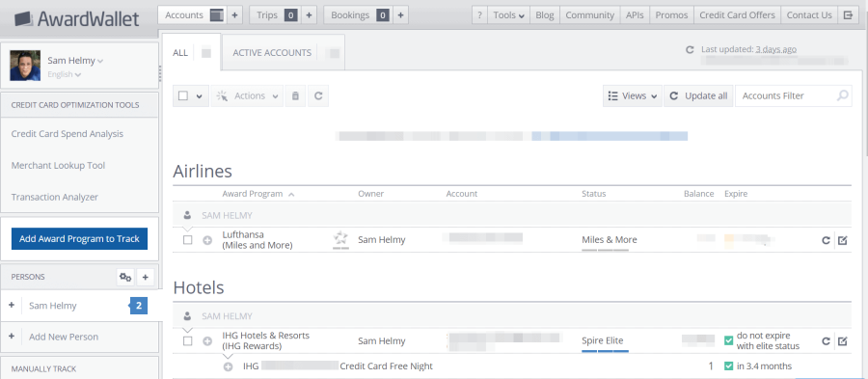Open the English language selector
The image size is (868, 379).
(x=65, y=74)
